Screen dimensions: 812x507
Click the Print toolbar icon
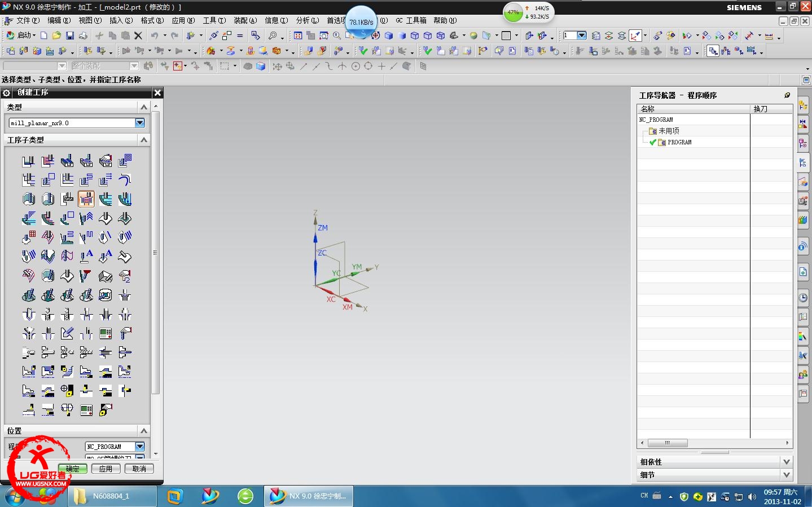[83, 36]
